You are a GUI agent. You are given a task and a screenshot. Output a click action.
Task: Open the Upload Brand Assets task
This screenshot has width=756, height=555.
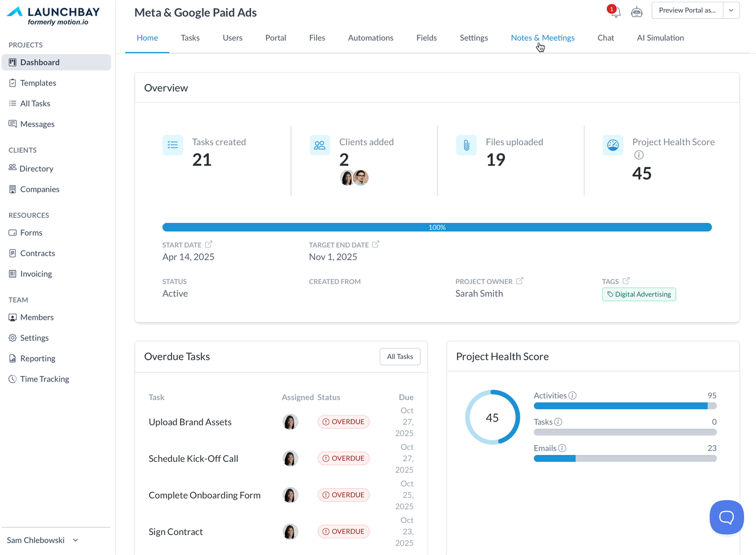point(190,422)
